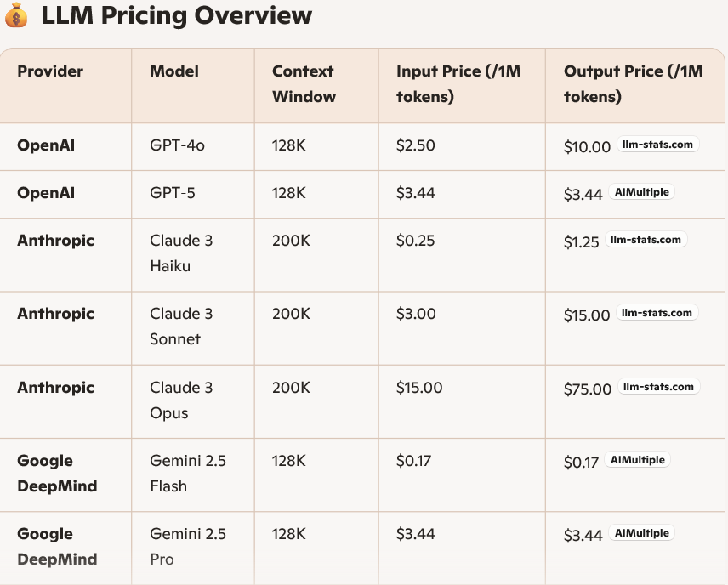
Task: Open llm-stats.com citation in Claude 3 Haiku row
Action: click(646, 241)
